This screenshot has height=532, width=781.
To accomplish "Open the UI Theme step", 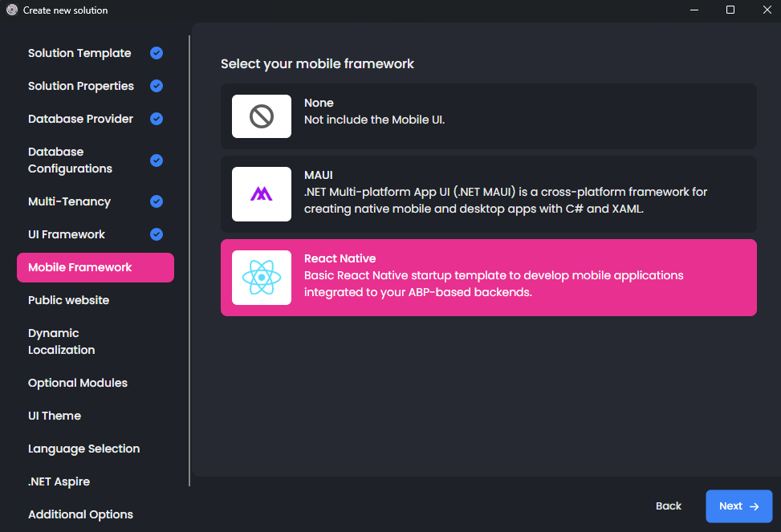I will coord(55,416).
